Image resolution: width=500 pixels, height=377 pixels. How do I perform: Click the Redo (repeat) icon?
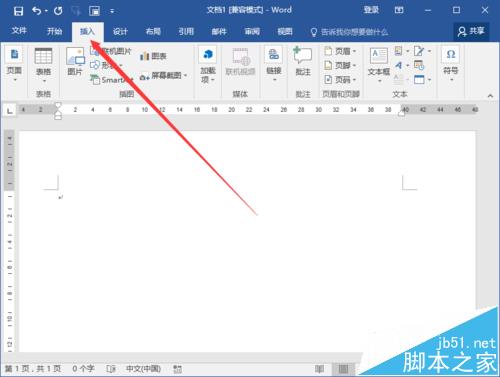[58, 11]
